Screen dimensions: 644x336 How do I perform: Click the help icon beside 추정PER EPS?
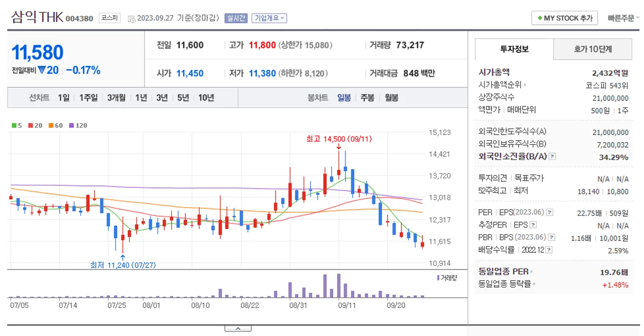coord(533,225)
